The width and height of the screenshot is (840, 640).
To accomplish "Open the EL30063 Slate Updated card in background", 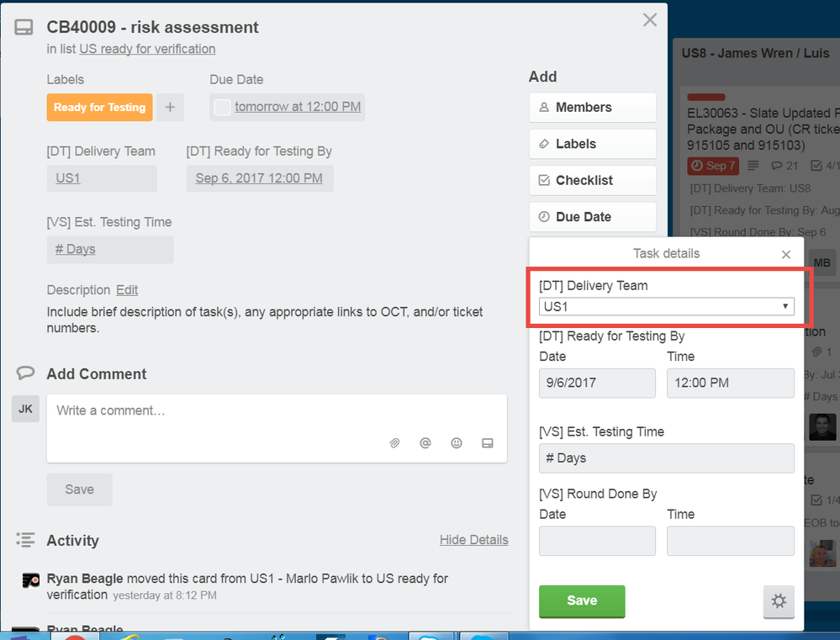I will [x=763, y=130].
